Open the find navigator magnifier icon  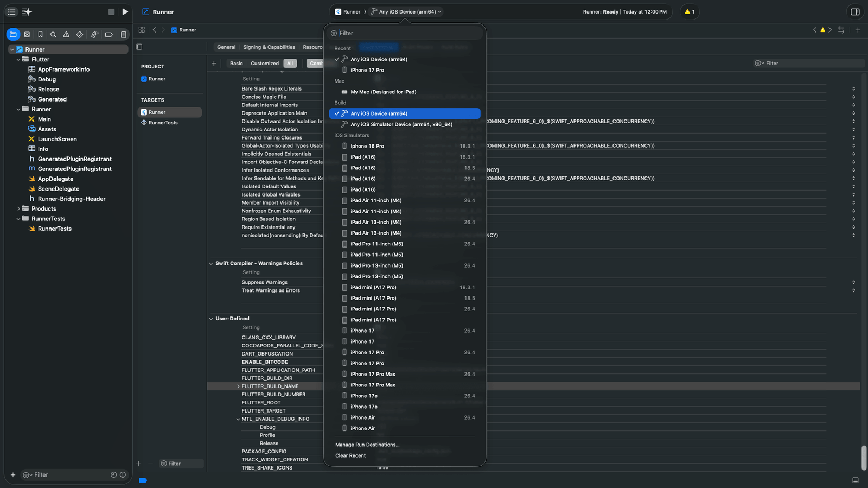click(x=53, y=34)
